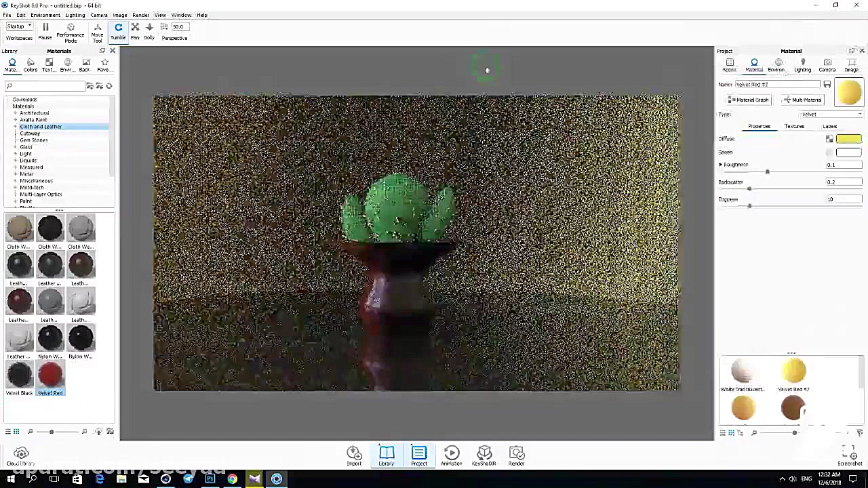Screen dimensions: 868x488
Task: Click the library search field
Action: [45, 86]
